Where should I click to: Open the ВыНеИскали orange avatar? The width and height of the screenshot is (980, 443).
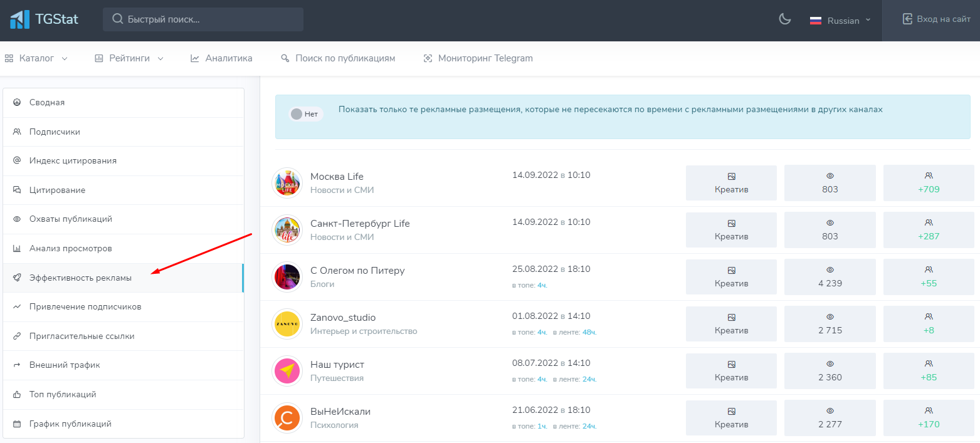[x=287, y=418]
